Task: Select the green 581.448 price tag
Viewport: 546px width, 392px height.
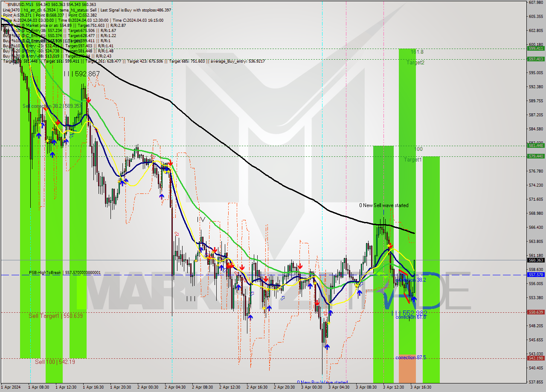Action: pyautogui.click(x=536, y=146)
